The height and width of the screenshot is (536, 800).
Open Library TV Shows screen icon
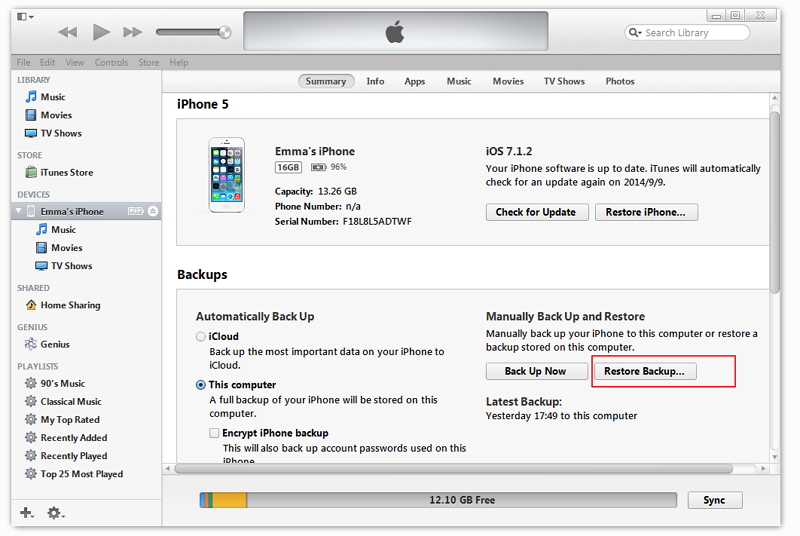pyautogui.click(x=31, y=133)
